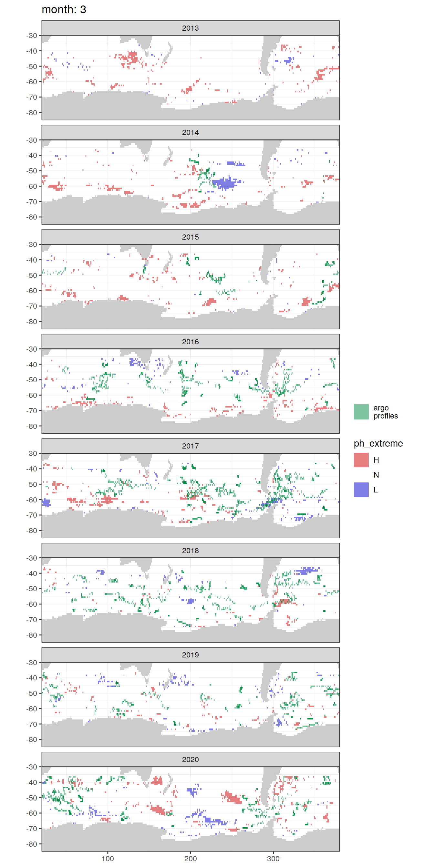Click the red H legend swatch

(361, 460)
